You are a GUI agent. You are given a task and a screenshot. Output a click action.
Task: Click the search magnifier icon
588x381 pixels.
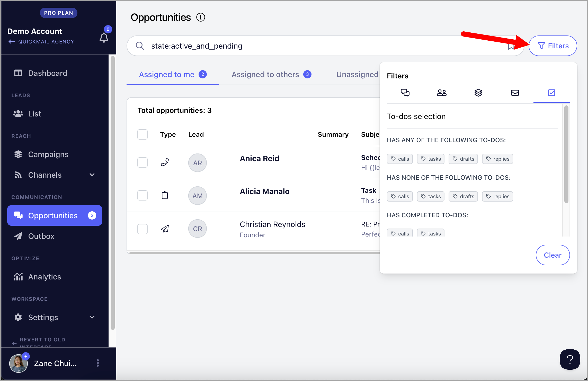pyautogui.click(x=140, y=46)
